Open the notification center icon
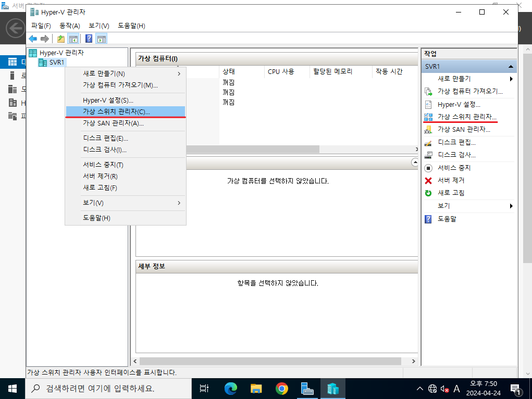This screenshot has width=532, height=399. click(515, 389)
